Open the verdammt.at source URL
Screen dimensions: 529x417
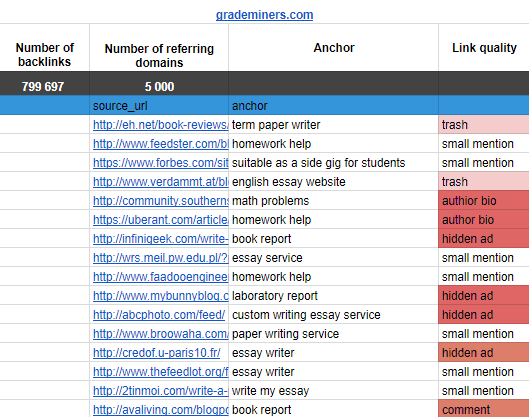pyautogui.click(x=161, y=182)
